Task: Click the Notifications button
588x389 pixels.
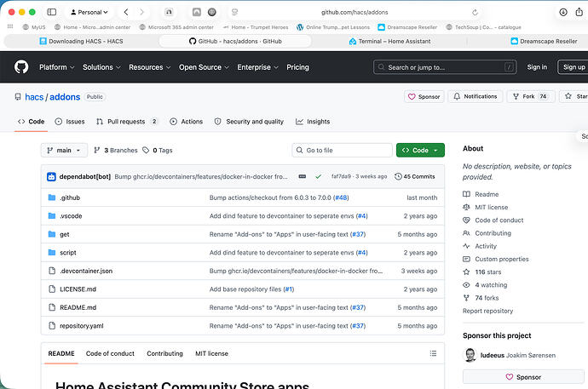Action: pos(476,96)
